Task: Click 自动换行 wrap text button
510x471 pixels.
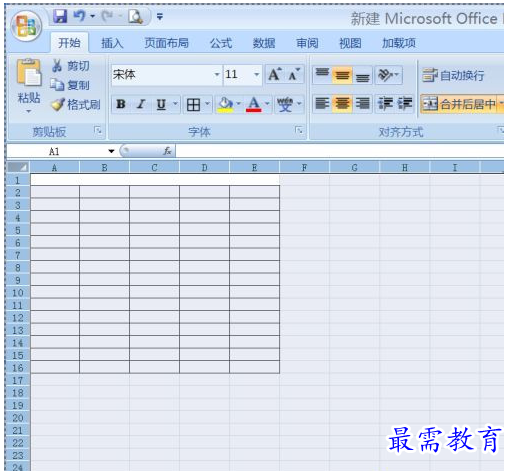Action: (453, 75)
